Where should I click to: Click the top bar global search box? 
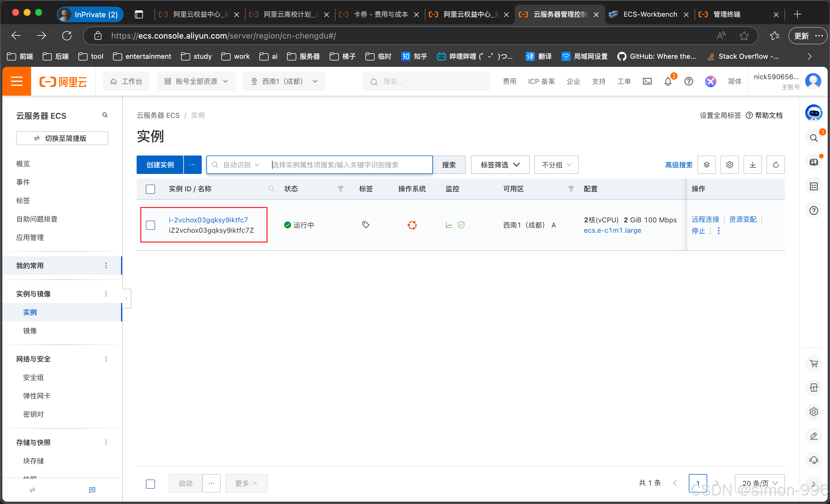coord(426,81)
